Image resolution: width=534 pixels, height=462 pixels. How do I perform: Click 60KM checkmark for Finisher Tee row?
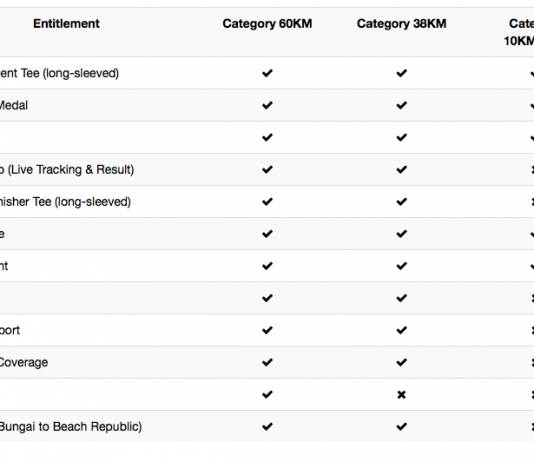(x=267, y=202)
